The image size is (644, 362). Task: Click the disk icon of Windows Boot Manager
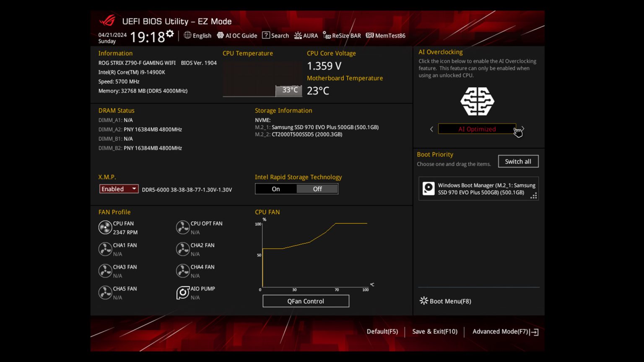pos(428,189)
